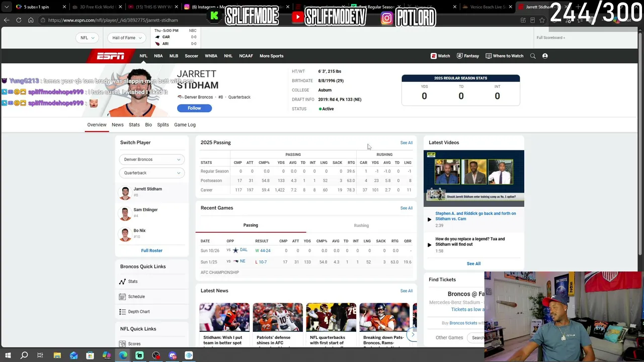Open Fantasy from the ESPN header
Viewport: 644px width, 362px height.
click(468, 56)
